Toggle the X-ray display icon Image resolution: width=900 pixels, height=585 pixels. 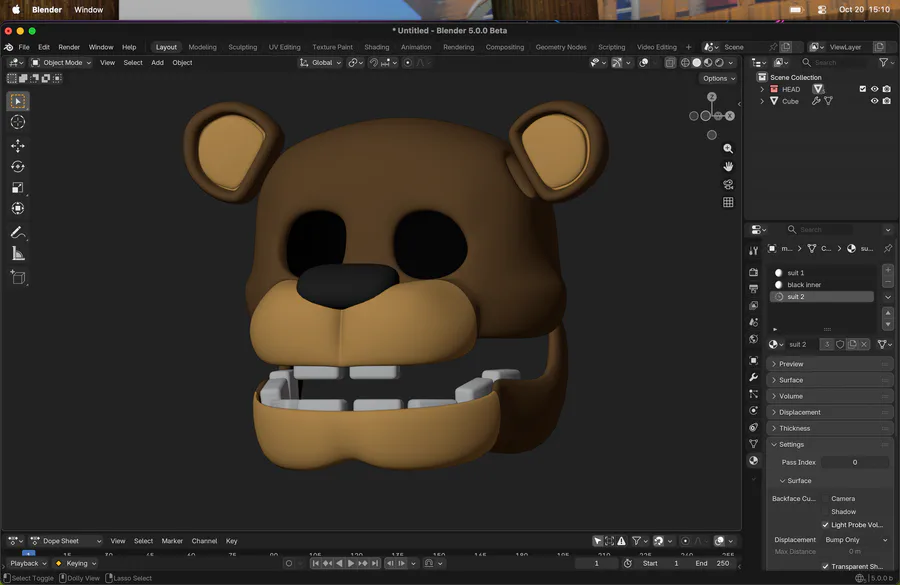670,63
